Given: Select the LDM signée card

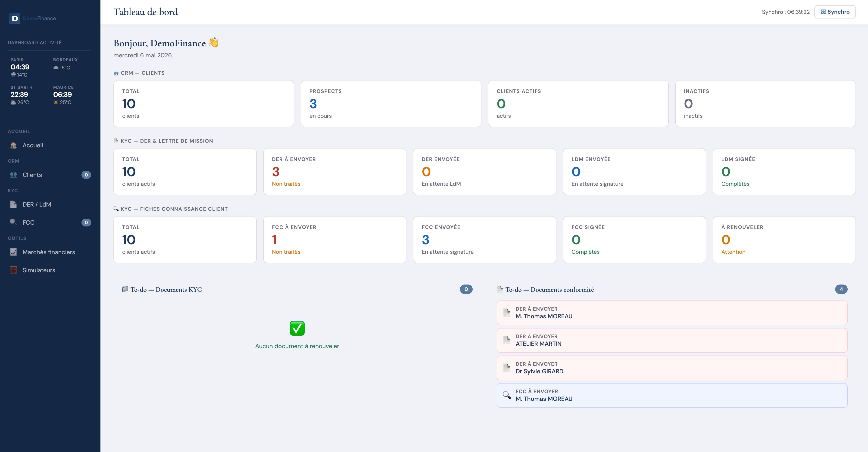Looking at the screenshot, I should [784, 171].
